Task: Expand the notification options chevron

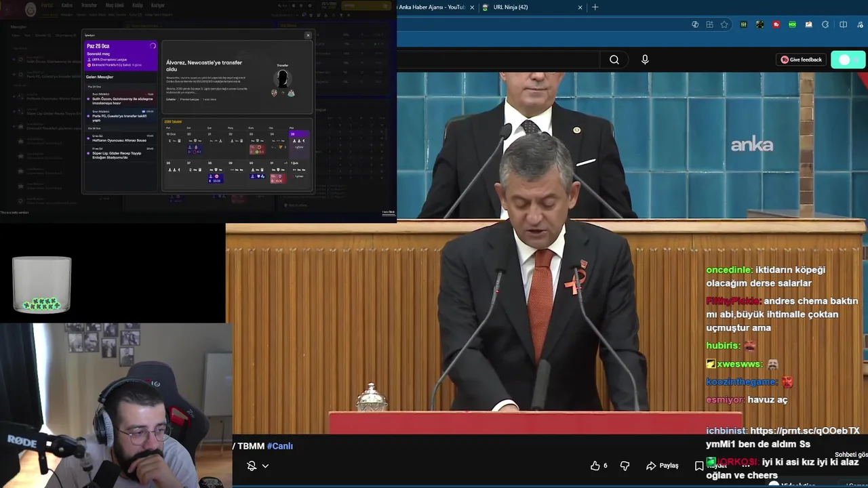Action: coord(265,466)
